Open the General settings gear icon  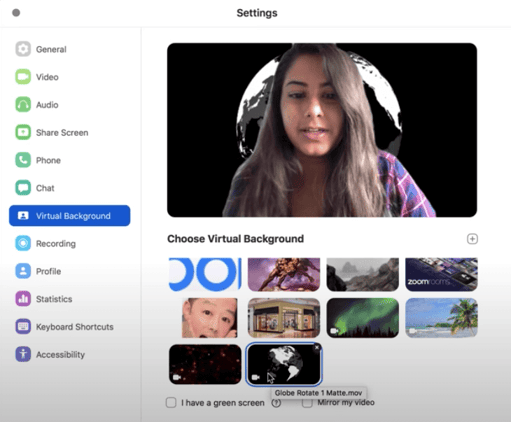click(x=23, y=49)
